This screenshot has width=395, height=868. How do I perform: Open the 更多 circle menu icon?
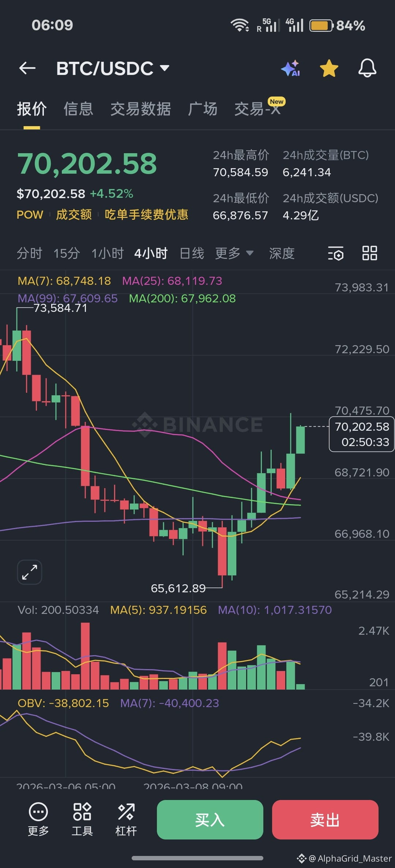(x=38, y=819)
